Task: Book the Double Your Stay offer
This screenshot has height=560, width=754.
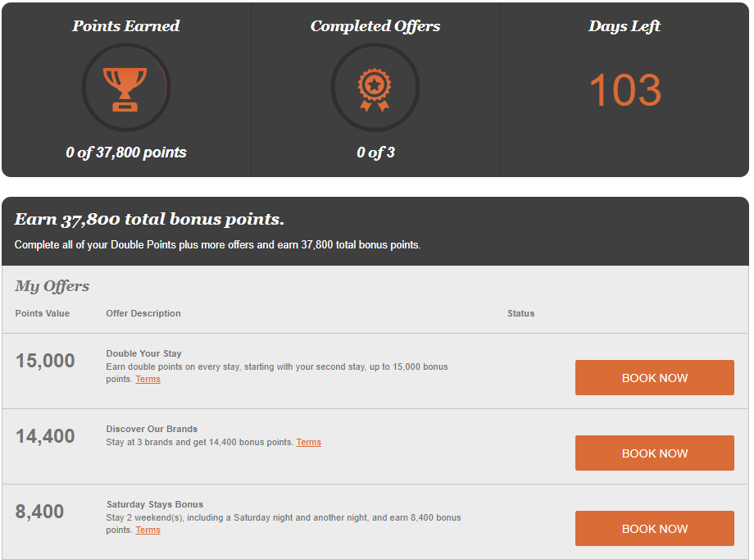Action: click(655, 378)
